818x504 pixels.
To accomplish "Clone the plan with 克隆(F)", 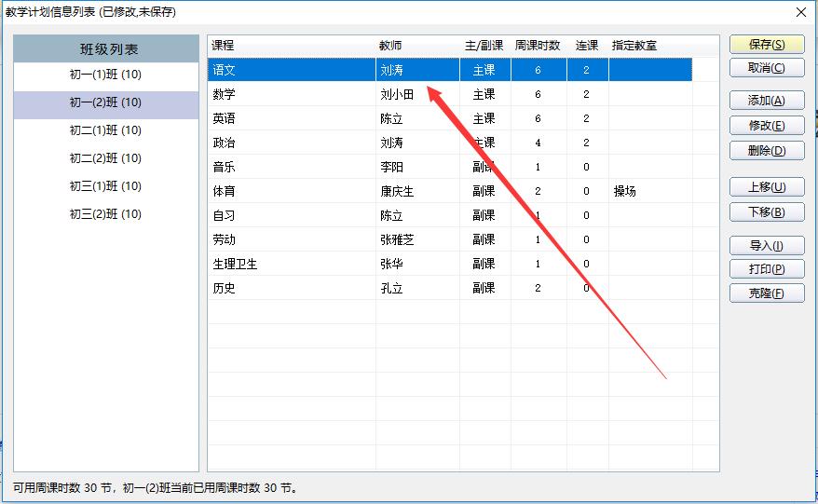I will coord(767,293).
